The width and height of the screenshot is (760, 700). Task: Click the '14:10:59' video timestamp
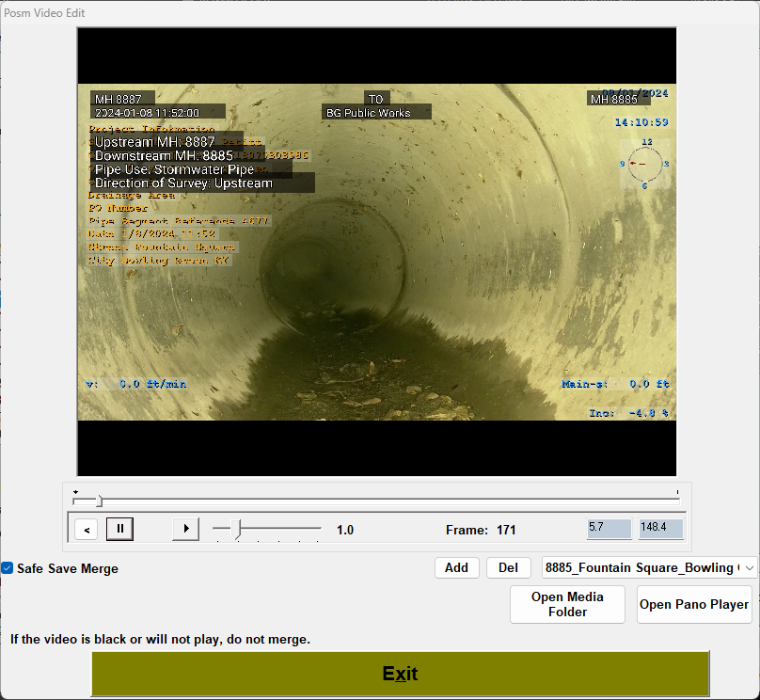point(641,122)
